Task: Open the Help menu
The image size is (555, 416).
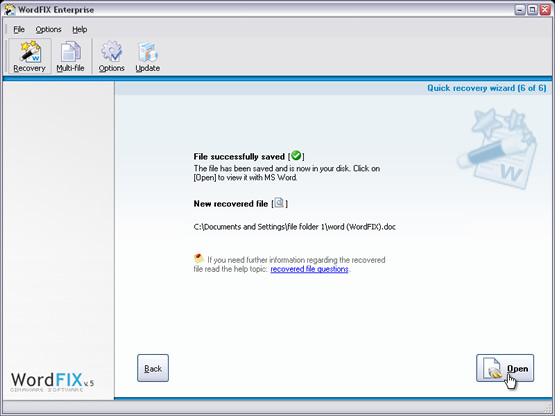Action: (x=80, y=29)
